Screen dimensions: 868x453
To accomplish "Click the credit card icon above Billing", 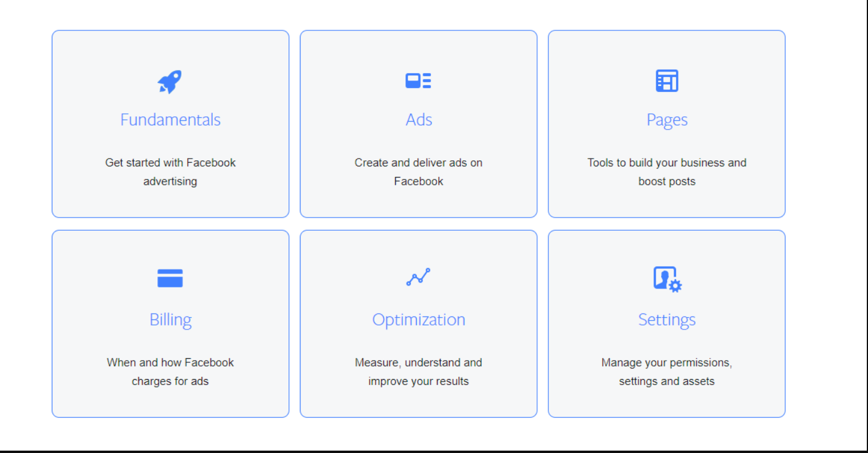I will (x=170, y=278).
